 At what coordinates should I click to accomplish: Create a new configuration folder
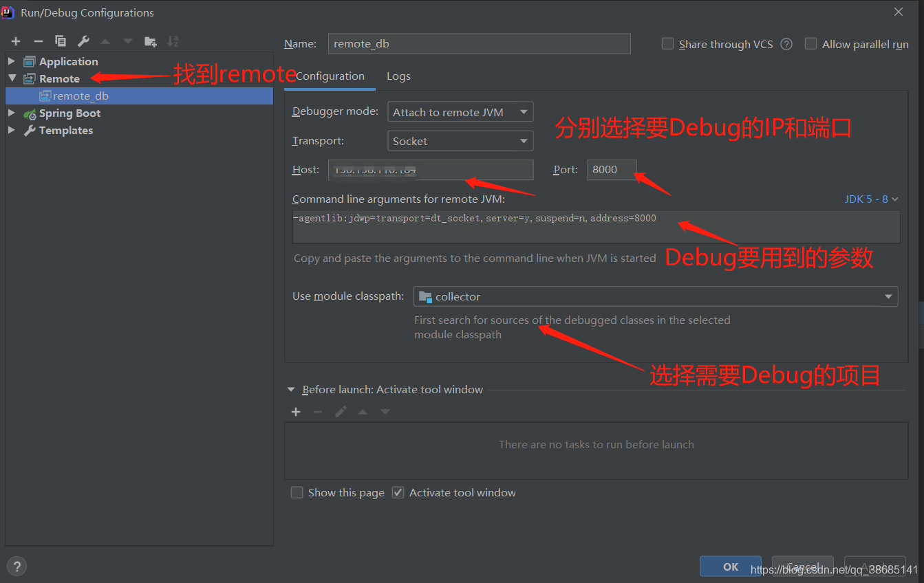pyautogui.click(x=150, y=41)
